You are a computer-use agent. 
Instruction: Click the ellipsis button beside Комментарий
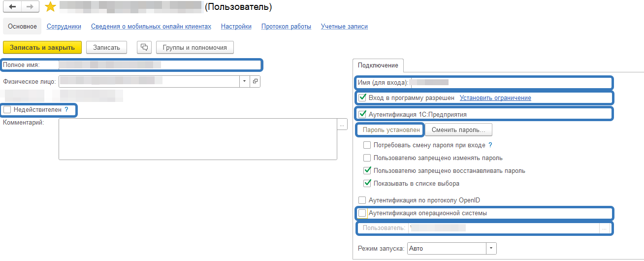coord(342,125)
